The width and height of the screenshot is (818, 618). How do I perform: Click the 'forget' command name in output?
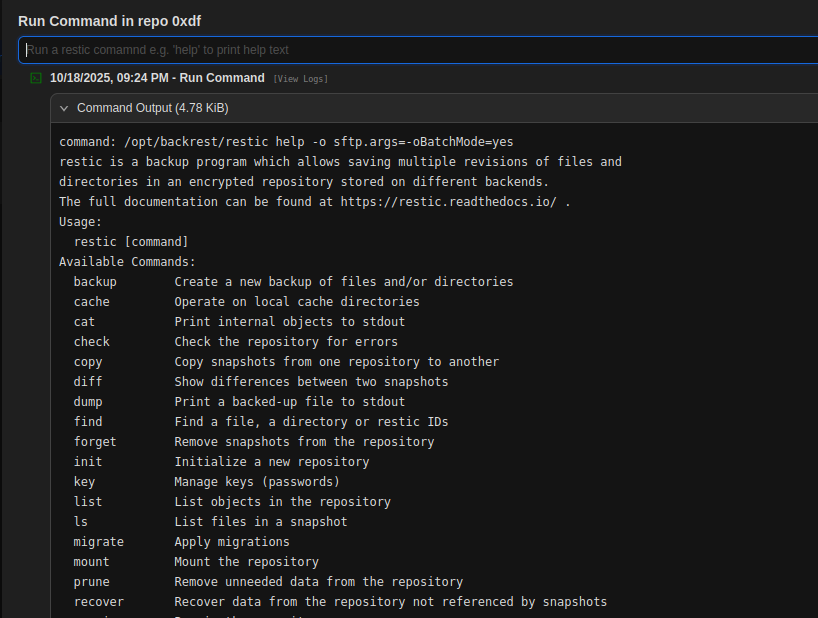point(95,442)
